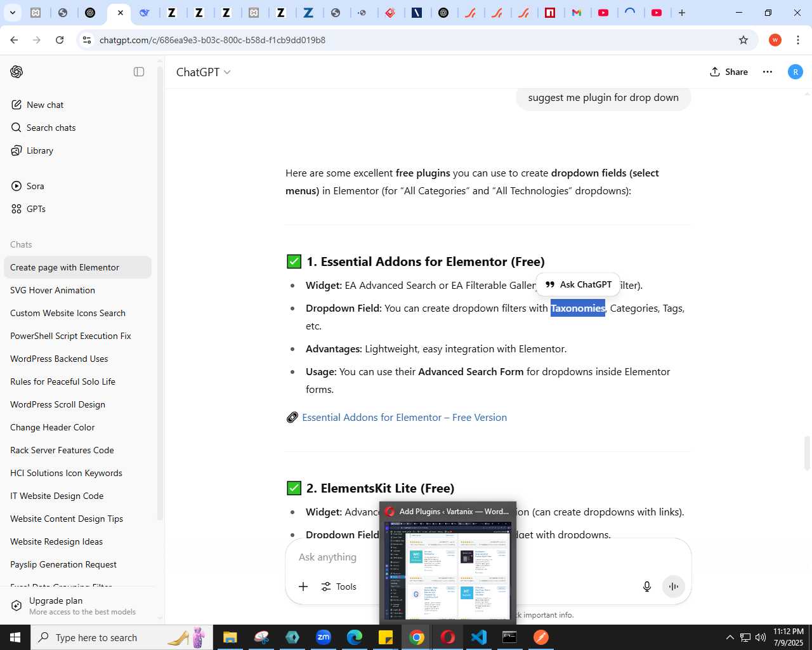Click the browser Back arrow
Screen dimensions: 812x650
(x=14, y=40)
